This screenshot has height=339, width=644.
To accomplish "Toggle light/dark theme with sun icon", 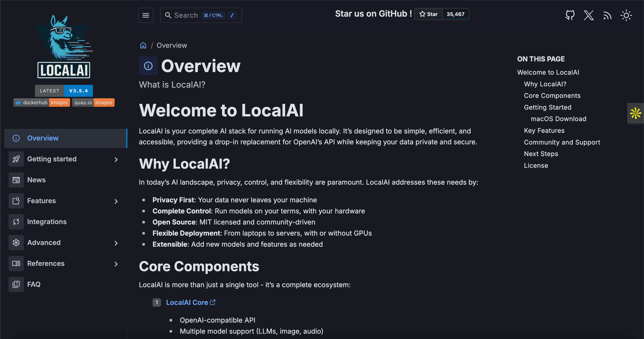I will (x=626, y=16).
